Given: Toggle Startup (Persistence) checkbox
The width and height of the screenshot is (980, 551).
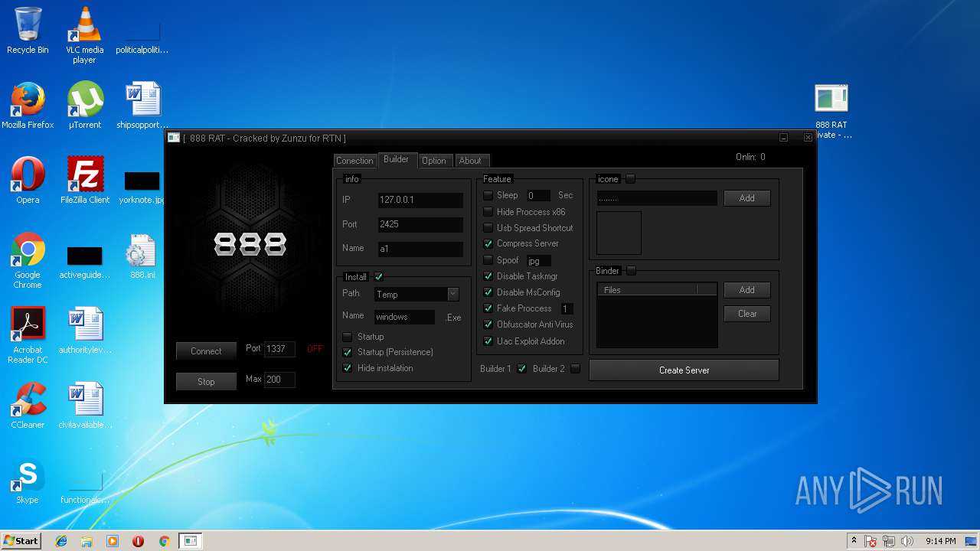Looking at the screenshot, I should click(x=348, y=352).
